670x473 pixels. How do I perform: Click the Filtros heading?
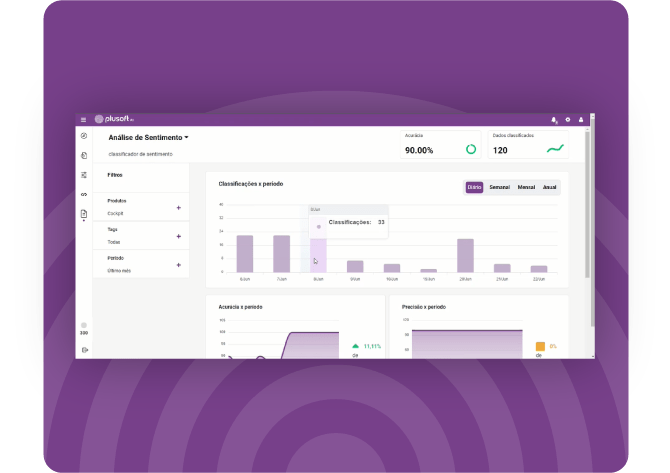(x=115, y=175)
